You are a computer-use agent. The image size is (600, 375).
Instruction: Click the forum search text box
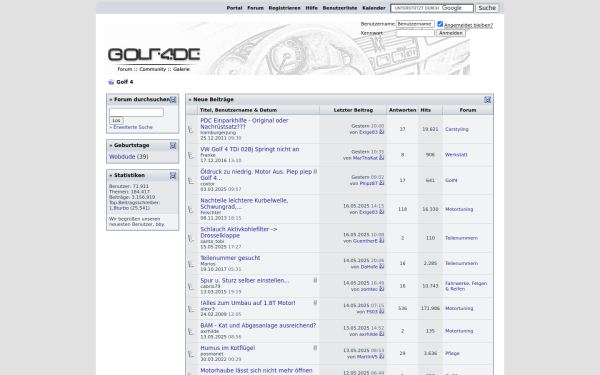(136, 112)
